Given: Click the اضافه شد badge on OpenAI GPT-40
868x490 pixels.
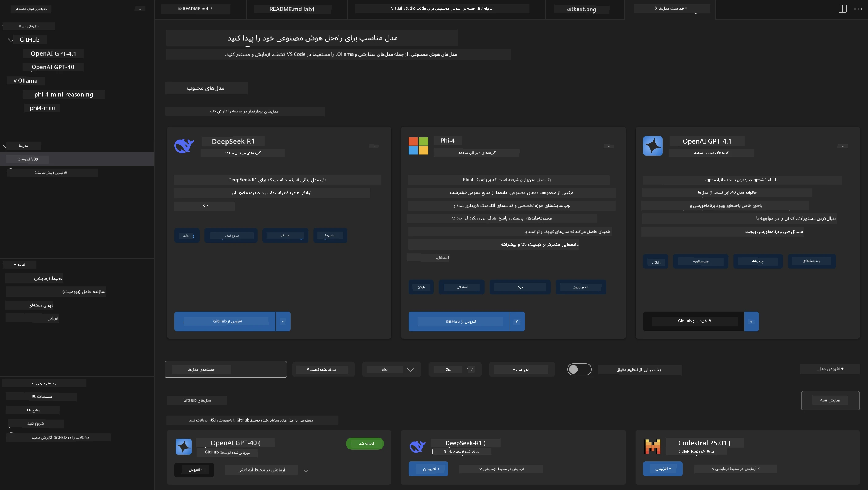Looking at the screenshot, I should point(365,444).
